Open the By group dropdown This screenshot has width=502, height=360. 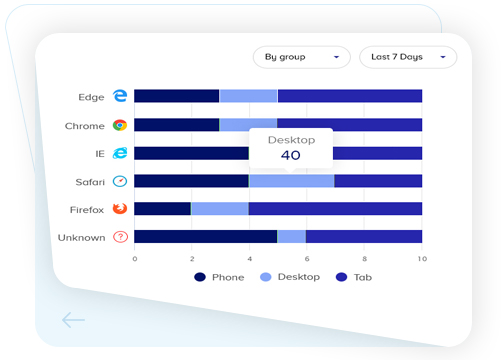point(302,57)
